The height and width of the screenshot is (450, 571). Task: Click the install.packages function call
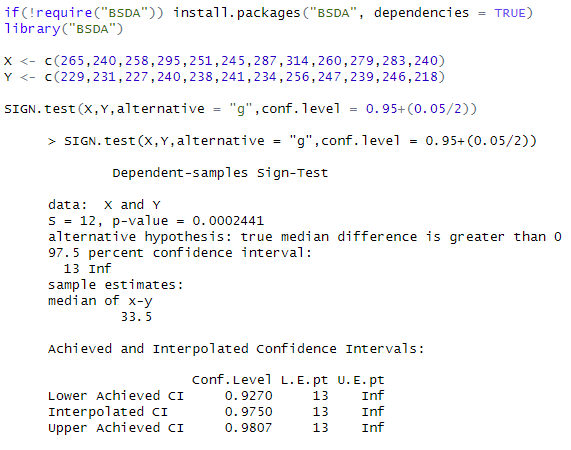[353, 13]
